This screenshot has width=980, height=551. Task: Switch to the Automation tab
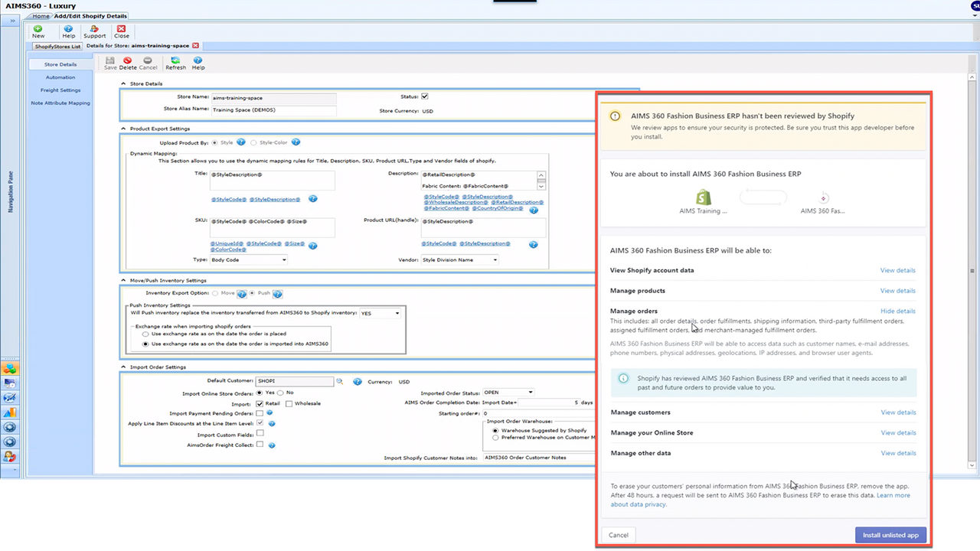(60, 77)
